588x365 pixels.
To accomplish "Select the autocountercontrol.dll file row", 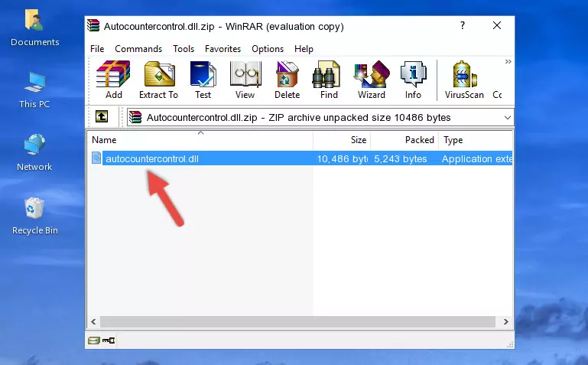I will coord(301,158).
